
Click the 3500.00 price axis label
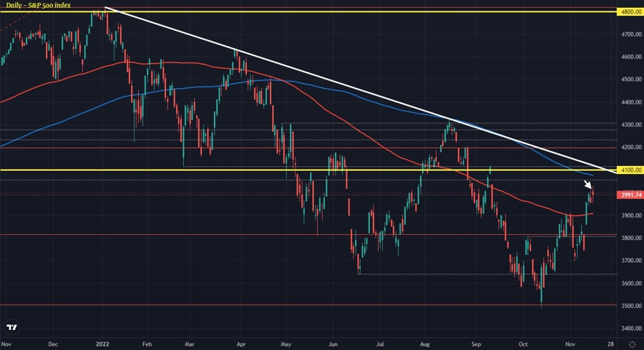pyautogui.click(x=631, y=306)
